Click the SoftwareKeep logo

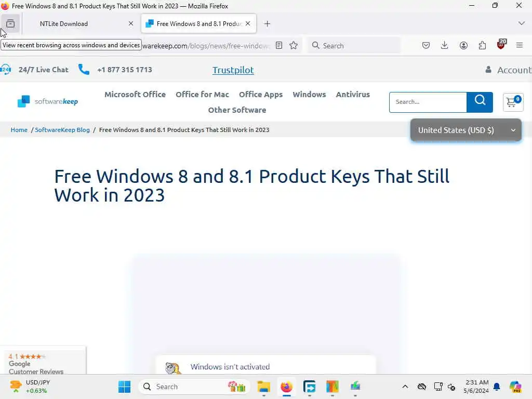[47, 101]
